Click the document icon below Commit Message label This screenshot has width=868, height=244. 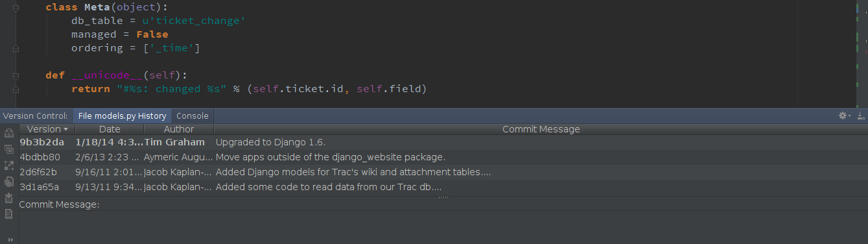tap(9, 213)
